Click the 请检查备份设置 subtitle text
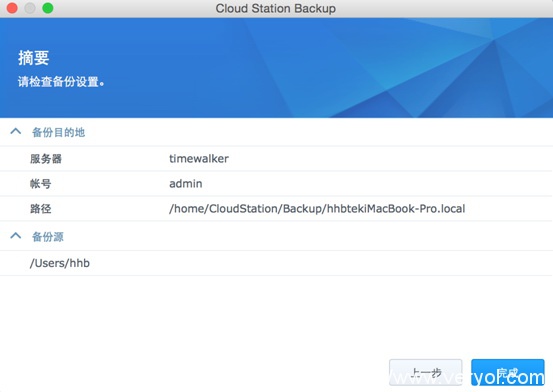The height and width of the screenshot is (392, 553). pyautogui.click(x=61, y=82)
